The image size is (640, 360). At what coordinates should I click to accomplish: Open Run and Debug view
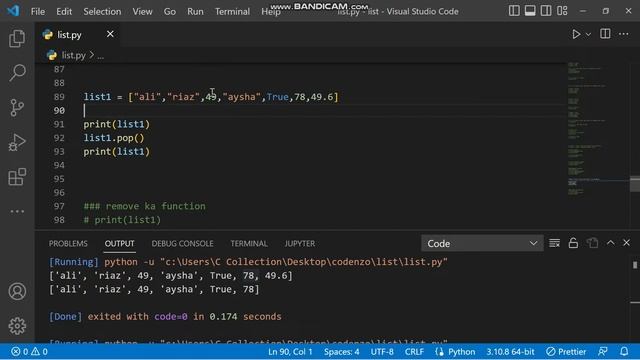(17, 142)
